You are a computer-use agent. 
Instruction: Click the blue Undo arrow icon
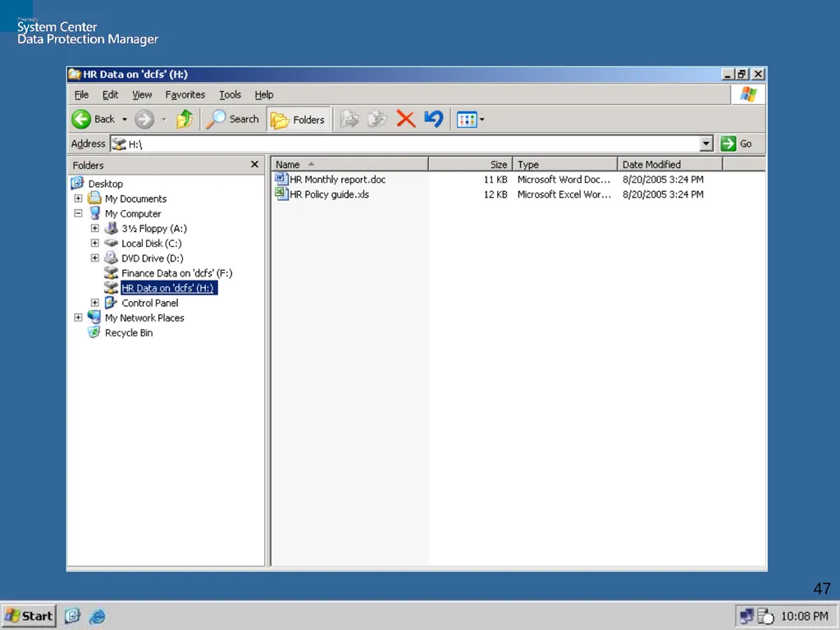click(433, 119)
